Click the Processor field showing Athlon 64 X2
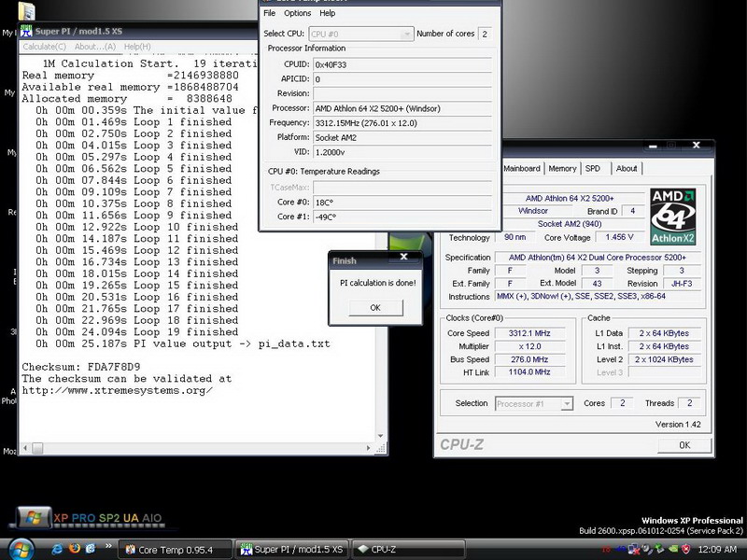Image resolution: width=747 pixels, height=560 pixels. pyautogui.click(x=402, y=108)
